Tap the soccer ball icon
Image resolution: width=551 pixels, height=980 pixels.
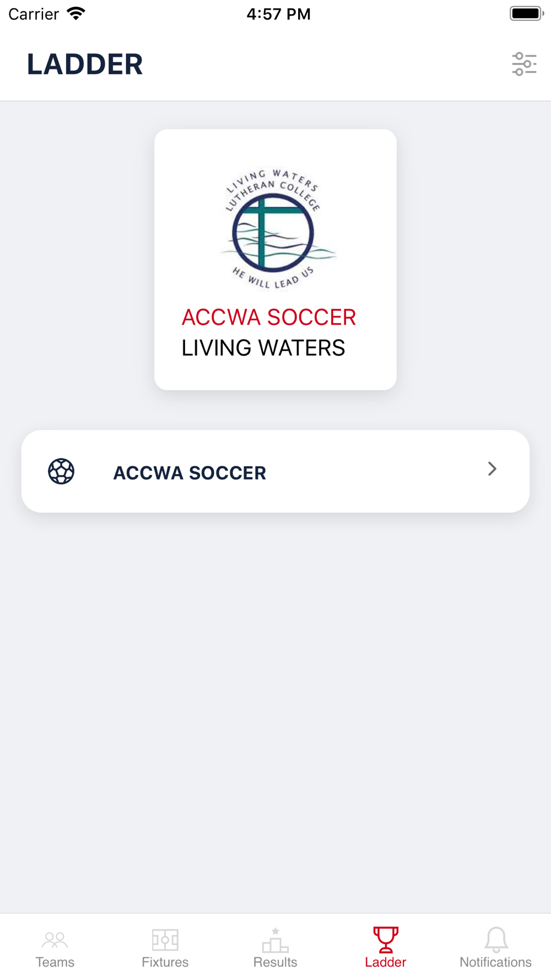click(61, 471)
